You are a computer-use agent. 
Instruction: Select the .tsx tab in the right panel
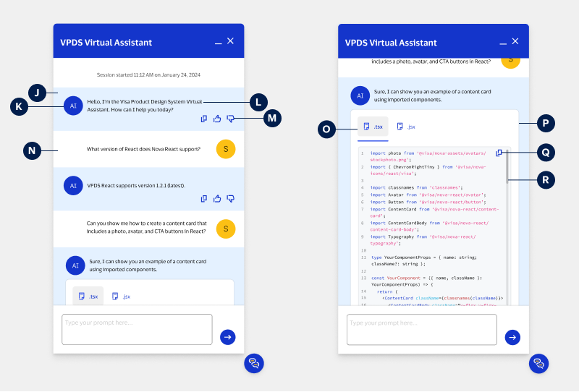click(x=373, y=127)
